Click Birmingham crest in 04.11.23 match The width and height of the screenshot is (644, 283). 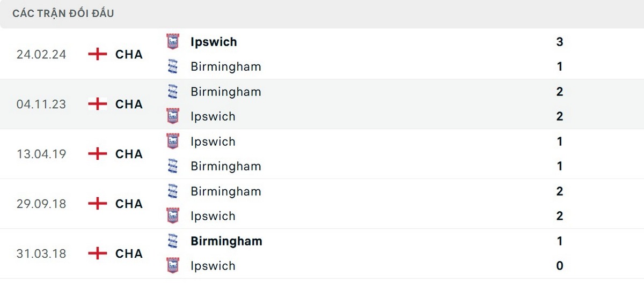173,92
